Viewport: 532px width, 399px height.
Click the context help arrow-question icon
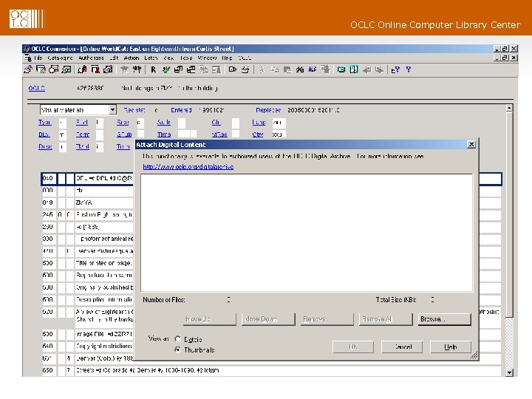click(x=395, y=69)
